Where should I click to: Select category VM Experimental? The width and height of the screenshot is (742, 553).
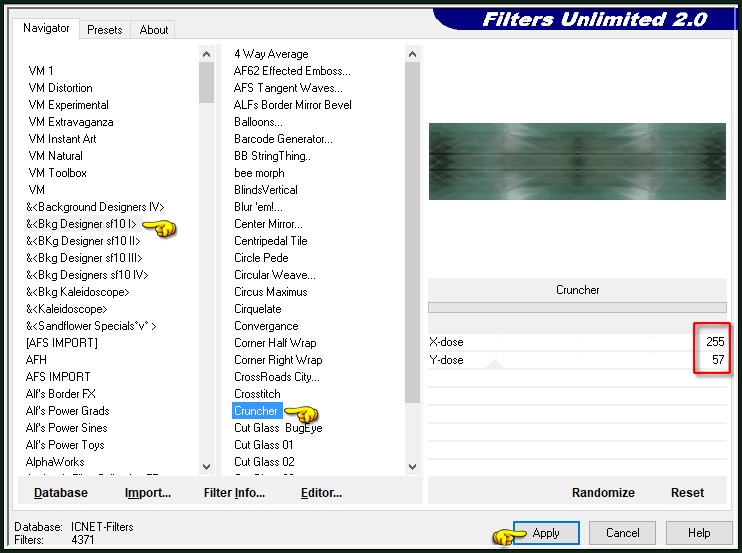click(69, 105)
